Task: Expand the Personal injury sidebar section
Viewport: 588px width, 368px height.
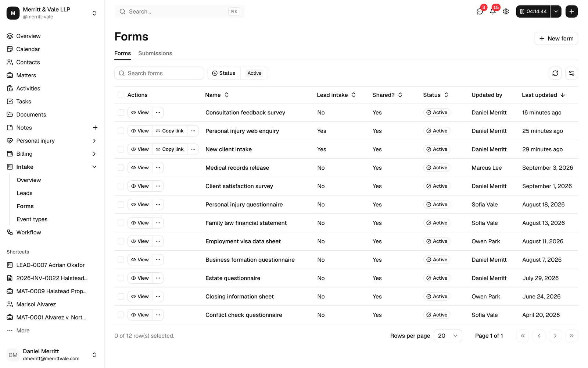Action: click(94, 141)
